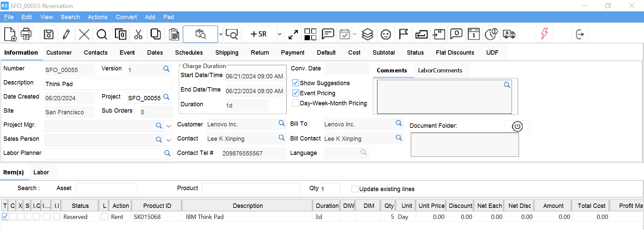Click the +SR toolbar button
644x230 pixels.
259,34
